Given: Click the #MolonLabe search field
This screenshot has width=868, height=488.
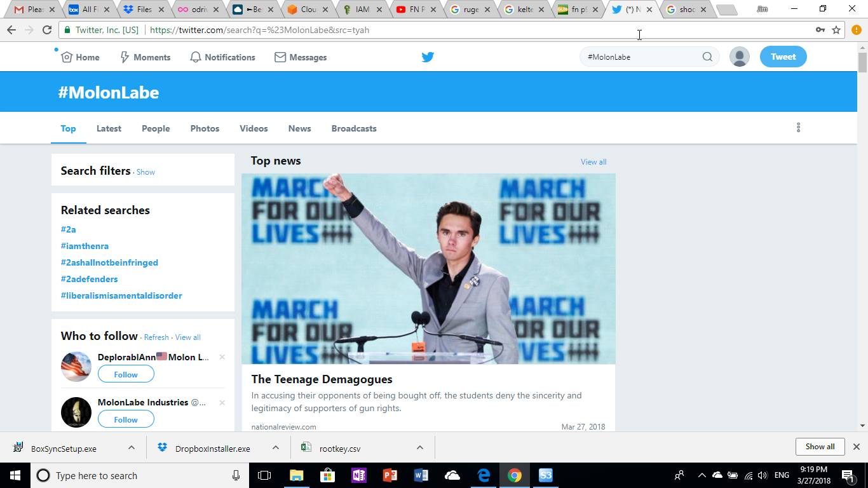Looking at the screenshot, I should [x=642, y=57].
